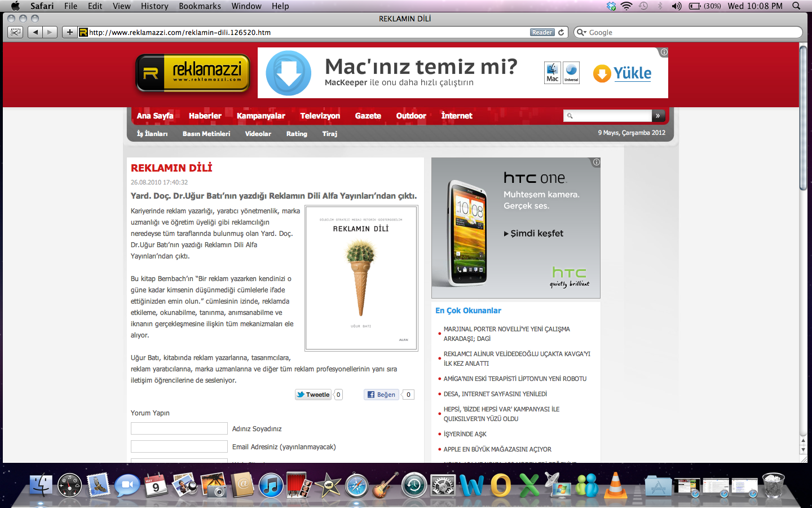Reload the page with the refresh icon
812x508 pixels.
[x=561, y=32]
